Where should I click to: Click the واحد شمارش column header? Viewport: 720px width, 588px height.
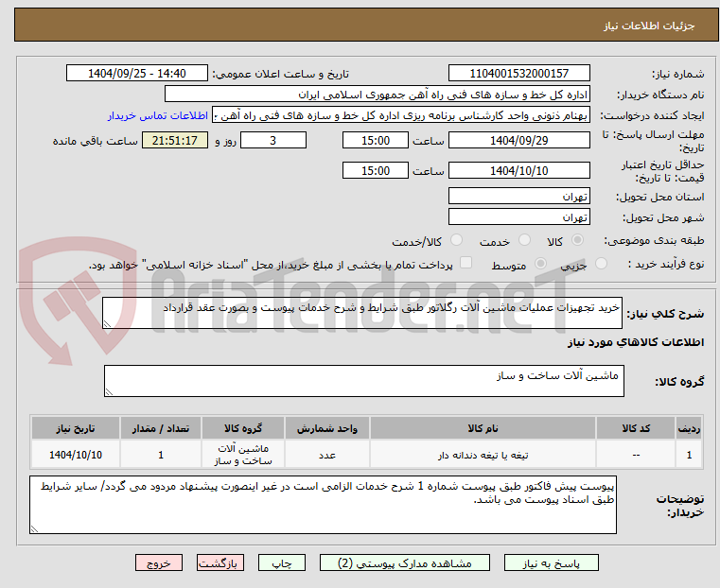pyautogui.click(x=327, y=428)
